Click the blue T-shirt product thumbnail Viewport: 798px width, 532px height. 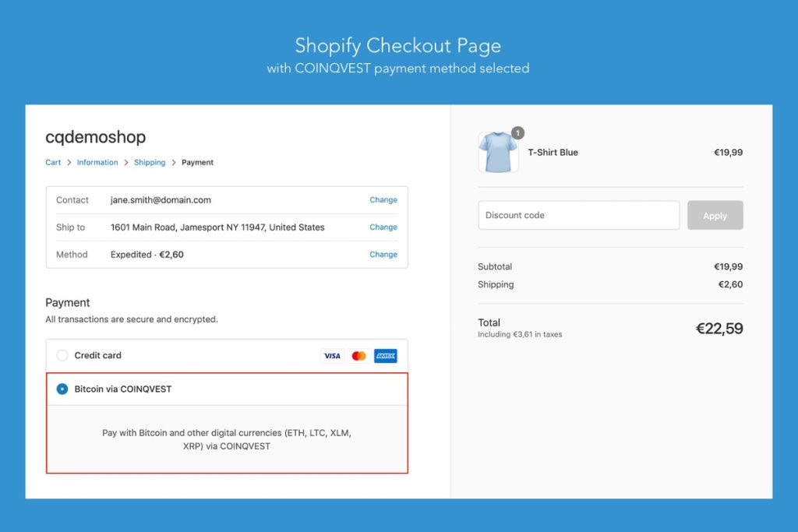(x=498, y=153)
